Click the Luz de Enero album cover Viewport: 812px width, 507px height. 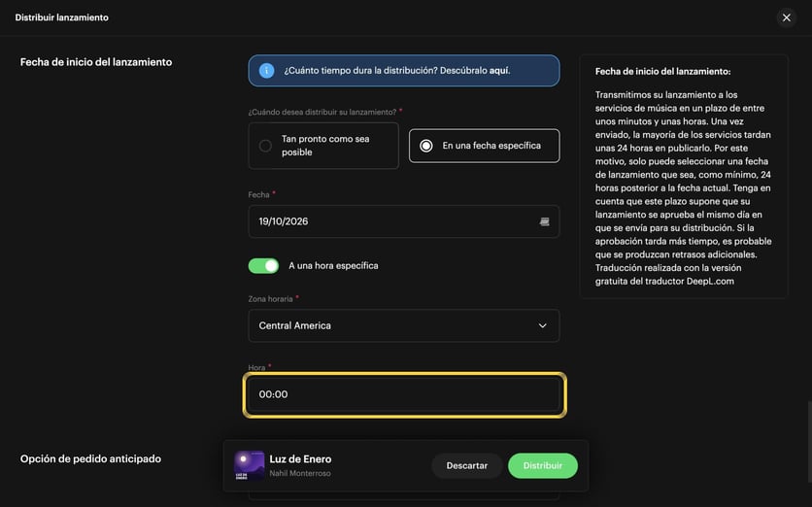(249, 465)
